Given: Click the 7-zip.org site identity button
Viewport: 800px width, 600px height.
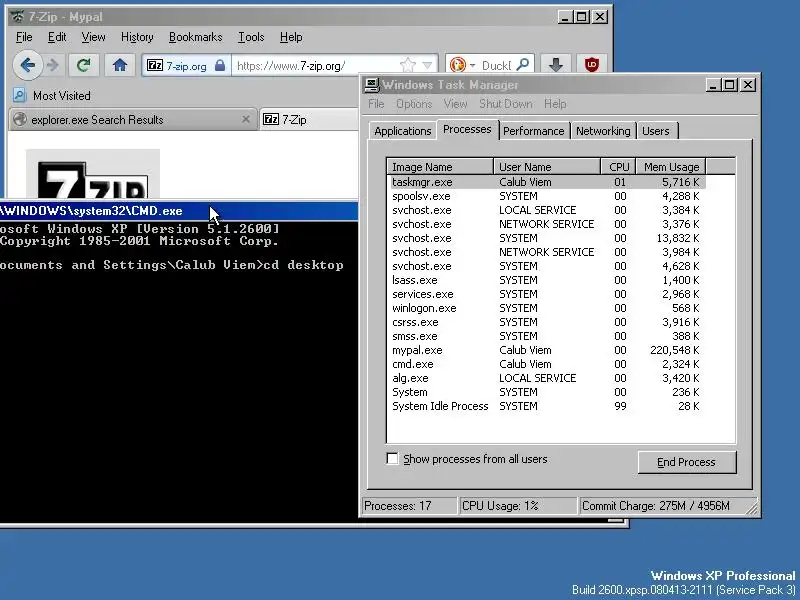Looking at the screenshot, I should point(186,65).
